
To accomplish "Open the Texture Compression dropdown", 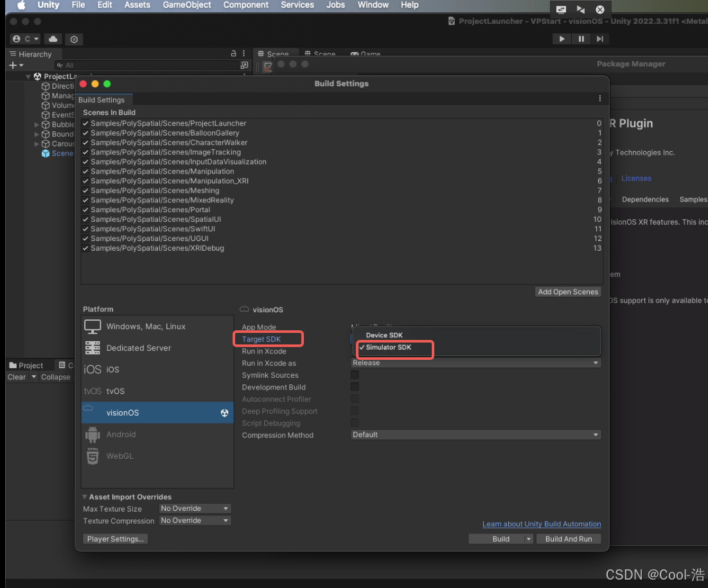I will click(195, 521).
